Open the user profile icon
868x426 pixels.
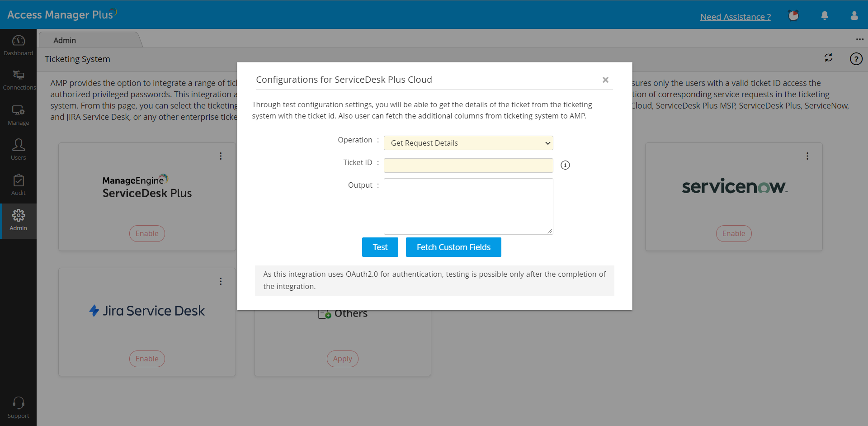tap(854, 16)
